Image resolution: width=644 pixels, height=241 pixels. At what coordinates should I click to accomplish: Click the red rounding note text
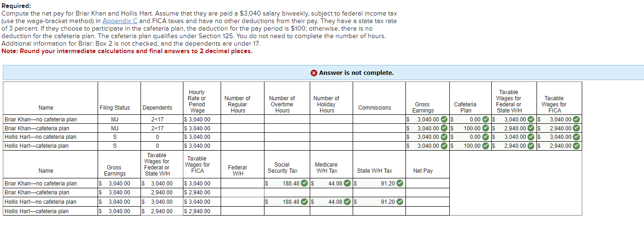(x=127, y=51)
